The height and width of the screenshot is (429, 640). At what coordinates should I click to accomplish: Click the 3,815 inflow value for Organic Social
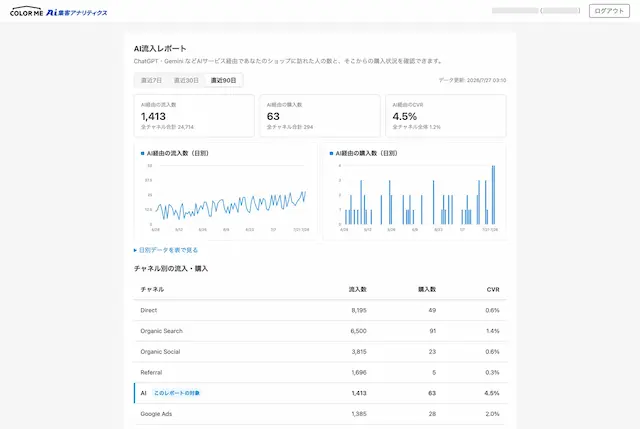coord(359,352)
